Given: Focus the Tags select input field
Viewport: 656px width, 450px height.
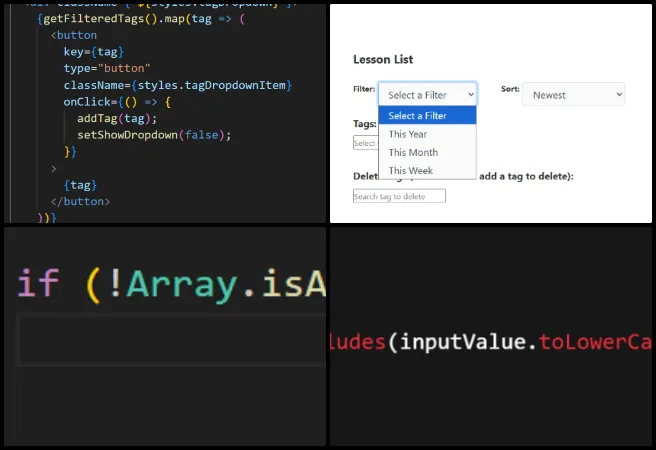Looking at the screenshot, I should pyautogui.click(x=365, y=143).
